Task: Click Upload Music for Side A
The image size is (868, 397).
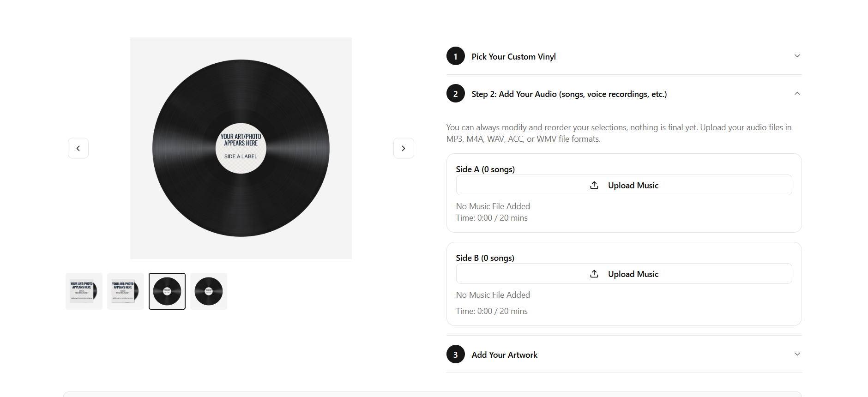Action: click(x=624, y=185)
